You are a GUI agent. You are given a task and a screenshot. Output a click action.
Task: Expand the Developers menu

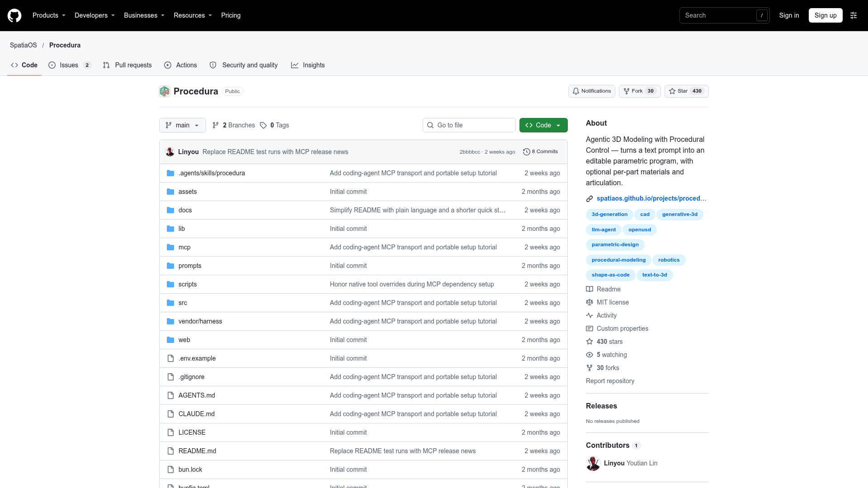[94, 15]
